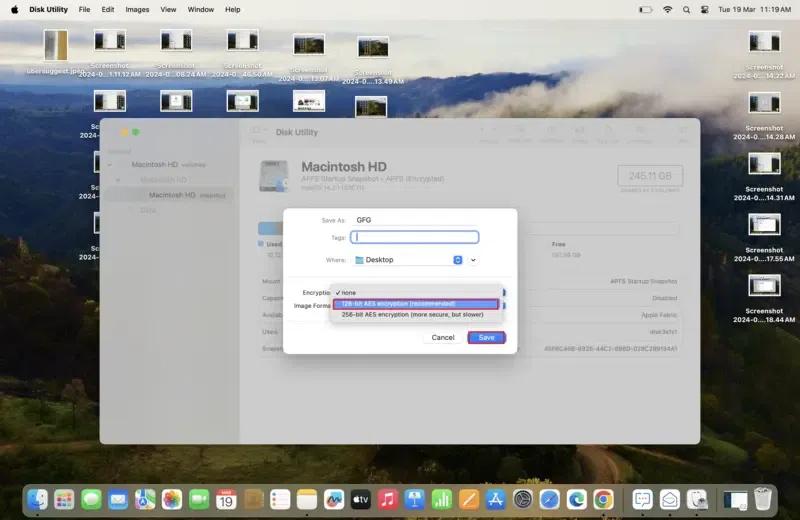Open the File menu

click(84, 10)
